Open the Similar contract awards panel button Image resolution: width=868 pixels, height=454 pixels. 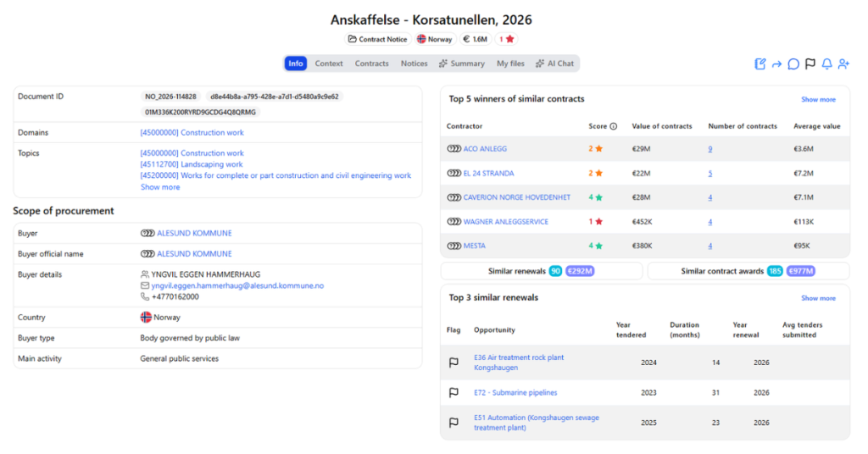748,271
